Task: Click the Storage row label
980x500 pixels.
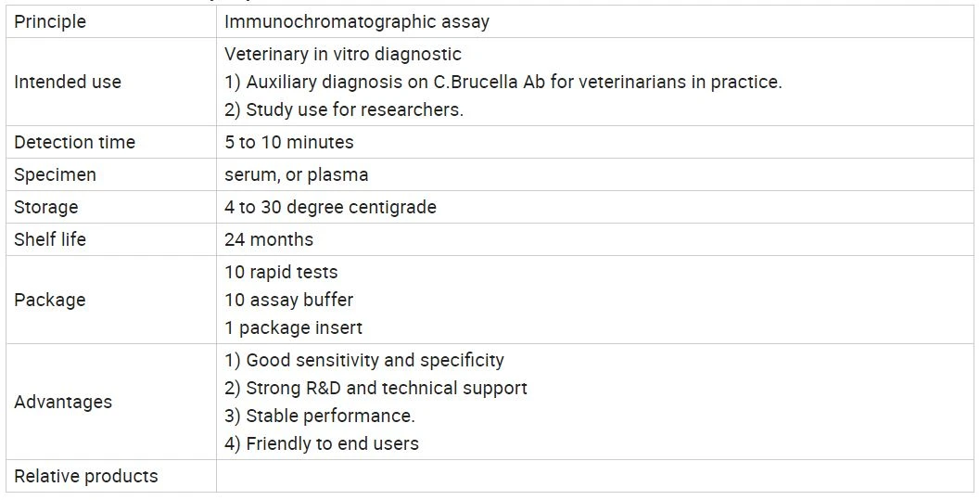Action: coord(46,207)
